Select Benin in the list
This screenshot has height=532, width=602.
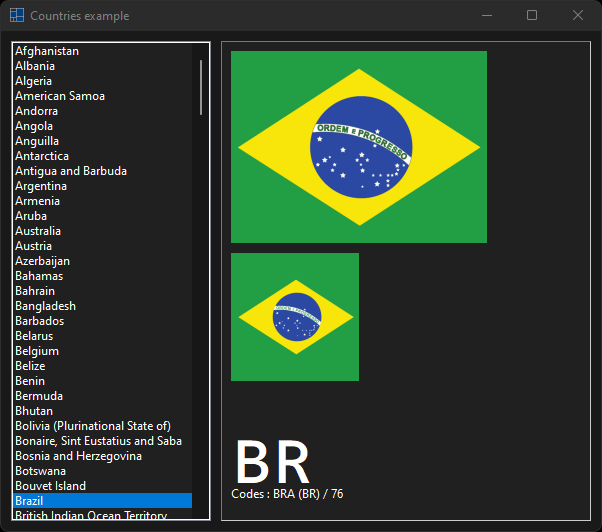(103, 381)
